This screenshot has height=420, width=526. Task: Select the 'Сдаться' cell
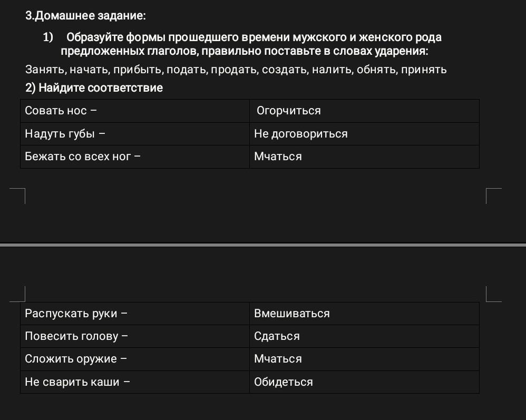tap(364, 336)
